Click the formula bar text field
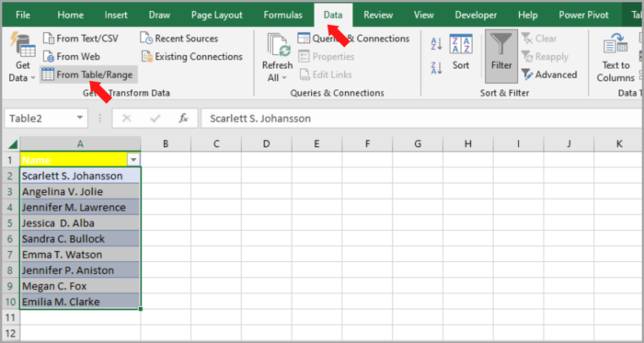The height and width of the screenshot is (343, 644). point(421,119)
